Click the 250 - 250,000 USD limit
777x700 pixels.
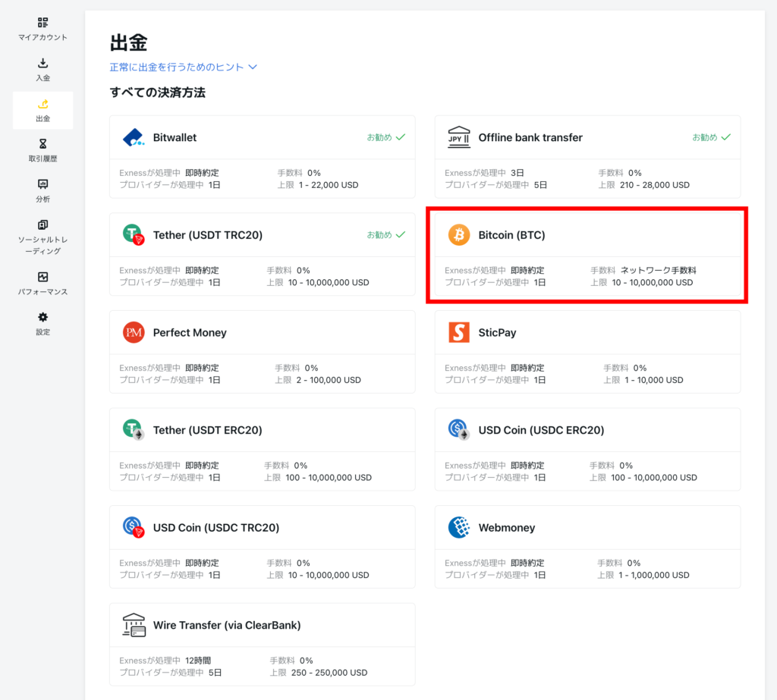click(x=329, y=673)
